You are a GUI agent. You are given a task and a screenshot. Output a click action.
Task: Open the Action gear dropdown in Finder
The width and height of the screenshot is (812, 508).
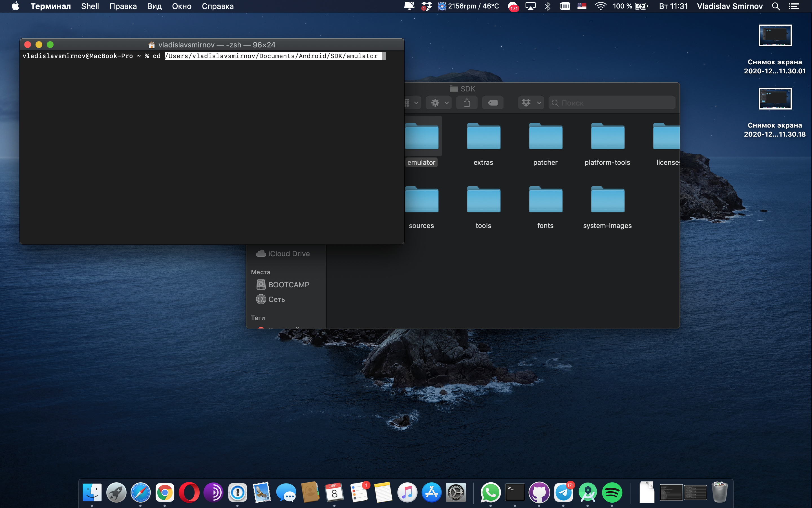[438, 103]
